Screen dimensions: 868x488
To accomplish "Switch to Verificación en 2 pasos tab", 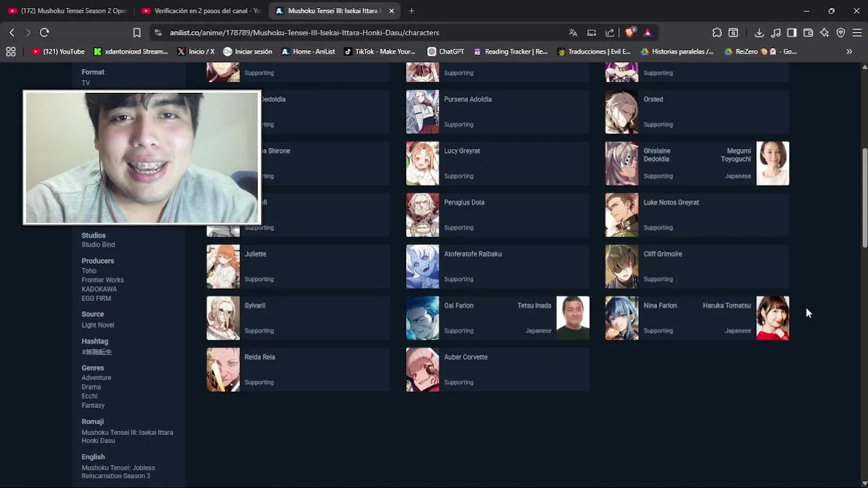I will pos(202,11).
